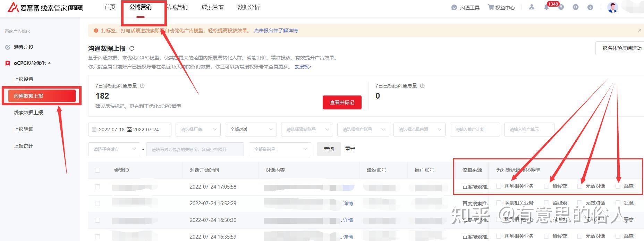
Task: Select row checkbox for 16:50:30 conversation
Action: point(98,220)
